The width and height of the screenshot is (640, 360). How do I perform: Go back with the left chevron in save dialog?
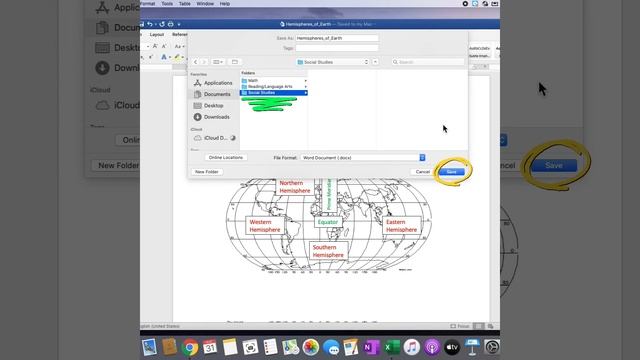pyautogui.click(x=196, y=62)
